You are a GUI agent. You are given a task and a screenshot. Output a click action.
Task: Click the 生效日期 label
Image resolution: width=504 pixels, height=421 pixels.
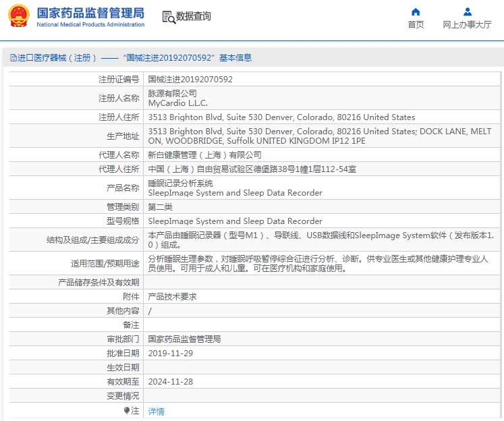tap(123, 368)
